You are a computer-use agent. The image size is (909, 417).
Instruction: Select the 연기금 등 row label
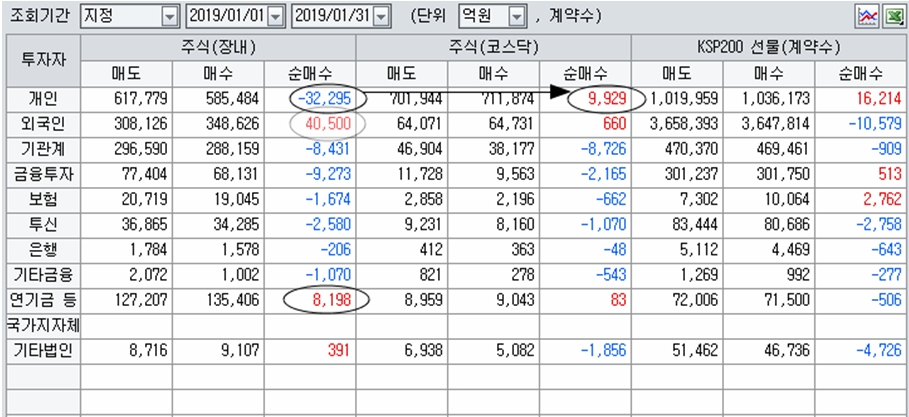point(42,299)
